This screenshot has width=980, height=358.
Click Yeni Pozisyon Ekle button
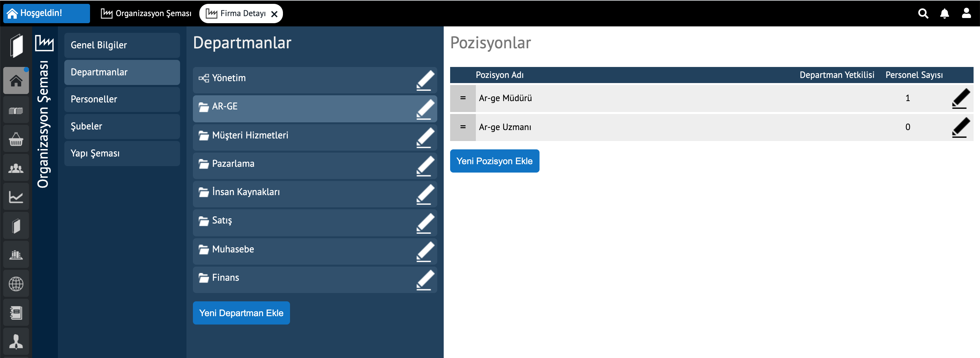pyautogui.click(x=494, y=161)
